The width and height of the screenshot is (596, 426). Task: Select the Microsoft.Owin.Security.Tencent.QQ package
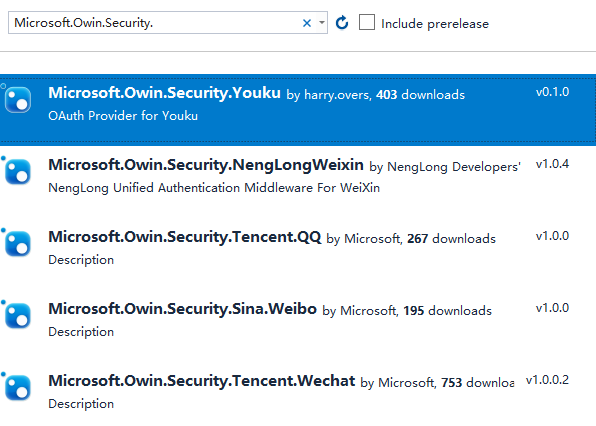298,250
